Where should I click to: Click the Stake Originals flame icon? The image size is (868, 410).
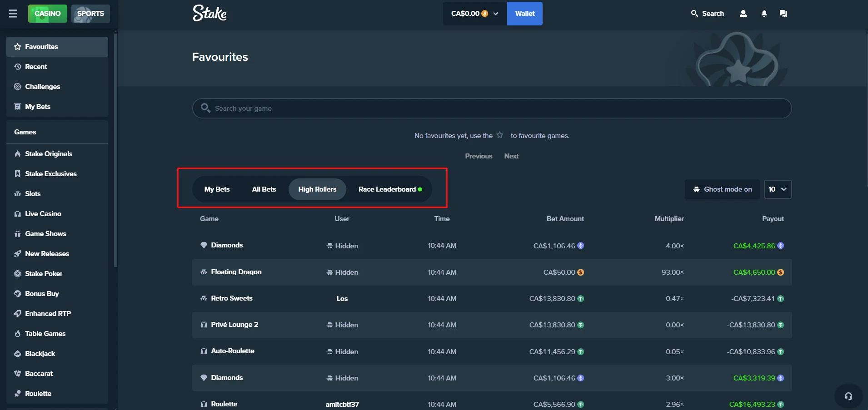(x=18, y=154)
